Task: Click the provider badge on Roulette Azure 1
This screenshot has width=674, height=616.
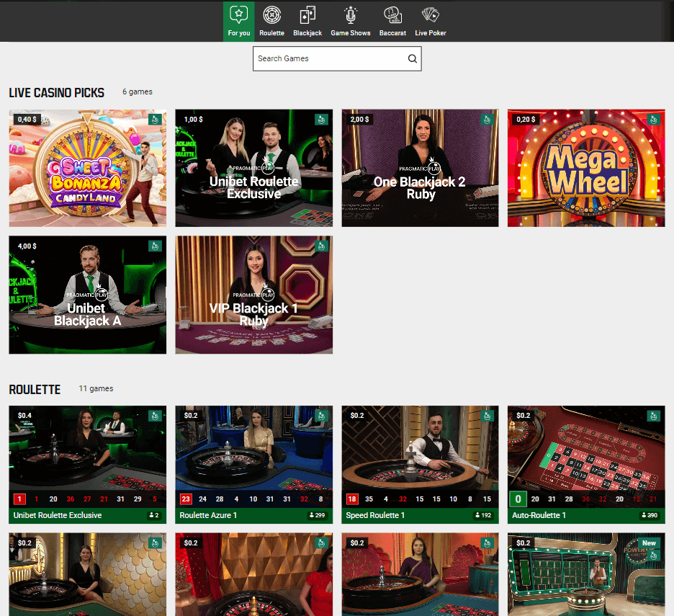Action: coord(321,416)
